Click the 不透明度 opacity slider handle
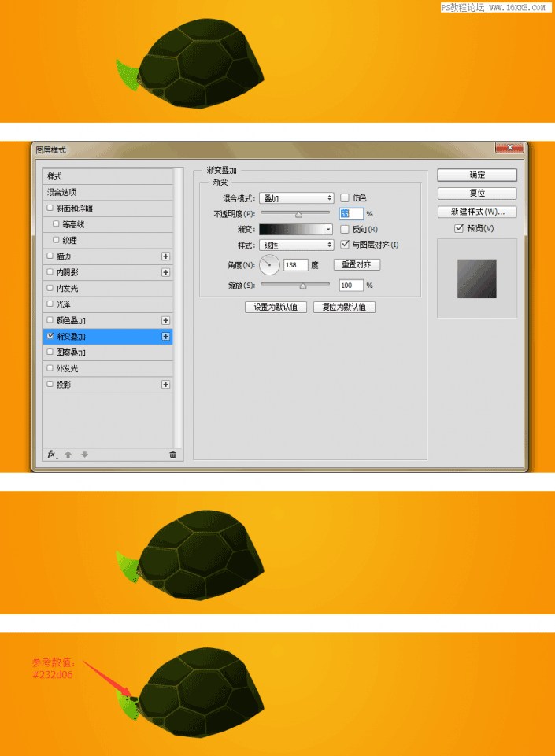 tap(298, 214)
